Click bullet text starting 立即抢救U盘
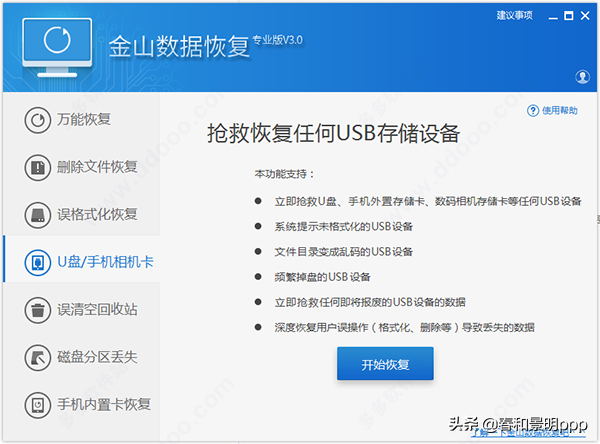The width and height of the screenshot is (600, 444). pyautogui.click(x=427, y=201)
